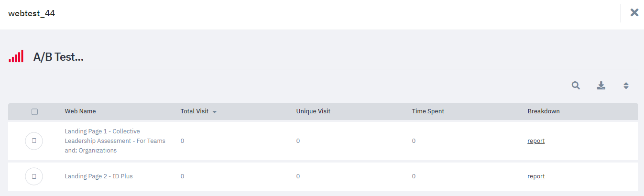Click the download export icon
This screenshot has height=196, width=644.
pyautogui.click(x=601, y=86)
